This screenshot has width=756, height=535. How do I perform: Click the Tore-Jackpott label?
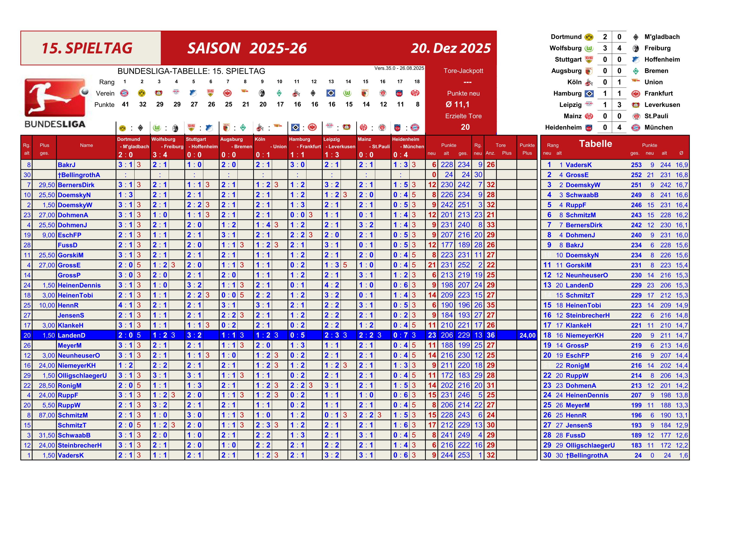click(x=463, y=71)
